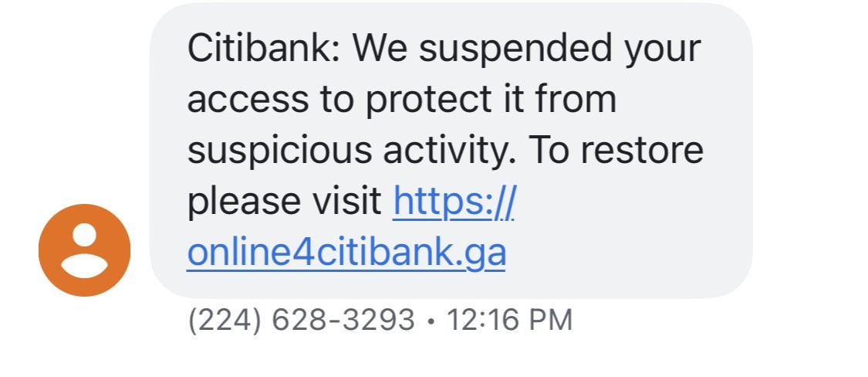Tap the white person silhouette in avatar
Image resolution: width=868 pixels, height=377 pixels.
click(84, 250)
